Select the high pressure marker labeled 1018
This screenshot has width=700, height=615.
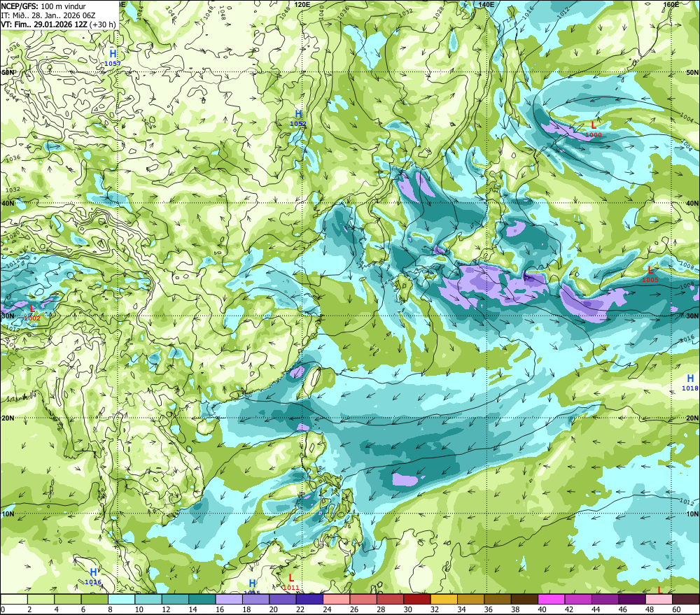(x=689, y=383)
